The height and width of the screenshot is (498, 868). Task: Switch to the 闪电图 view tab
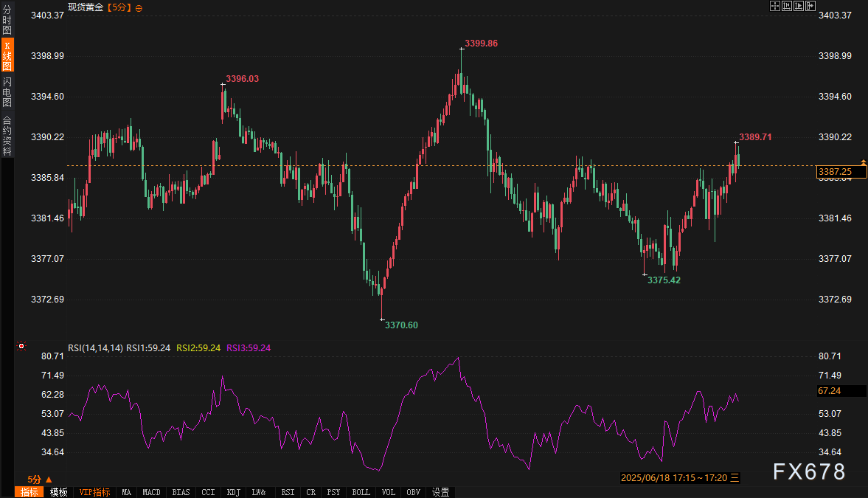7,91
